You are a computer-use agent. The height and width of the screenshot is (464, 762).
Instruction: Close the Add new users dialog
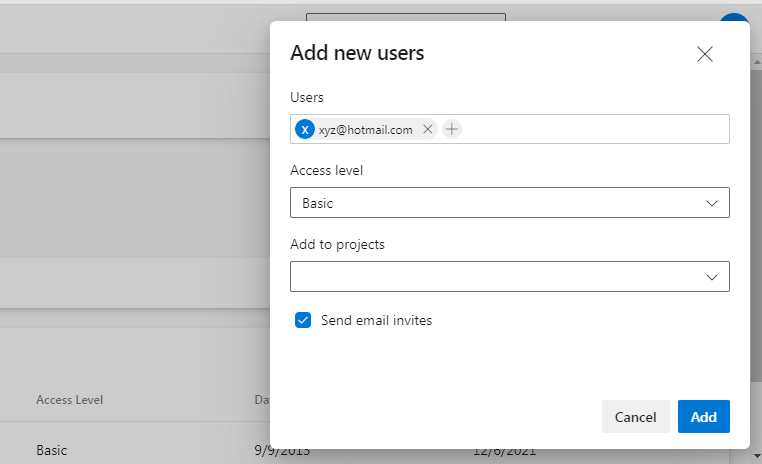(x=705, y=54)
